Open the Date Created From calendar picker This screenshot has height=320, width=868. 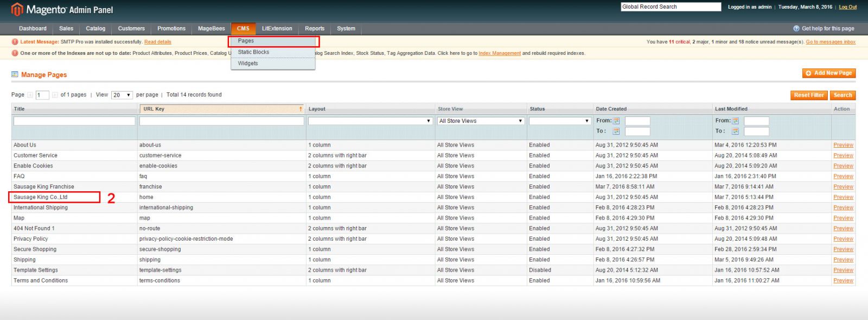click(616, 121)
